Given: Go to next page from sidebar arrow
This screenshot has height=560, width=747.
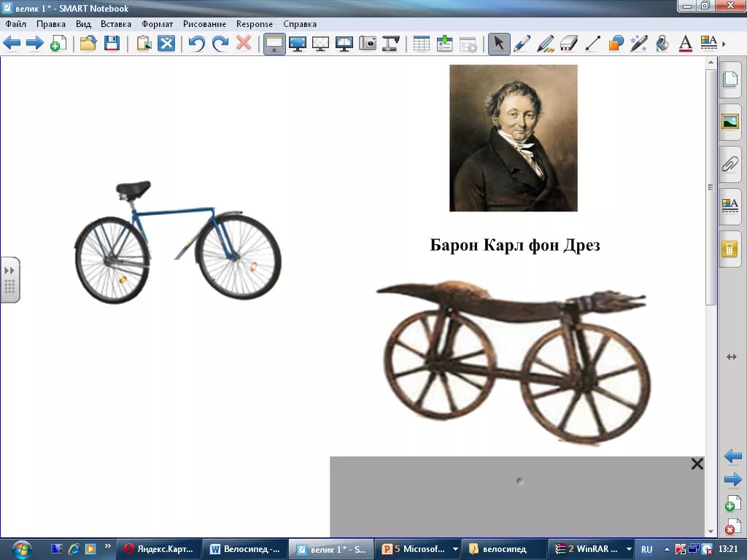Looking at the screenshot, I should point(732,479).
